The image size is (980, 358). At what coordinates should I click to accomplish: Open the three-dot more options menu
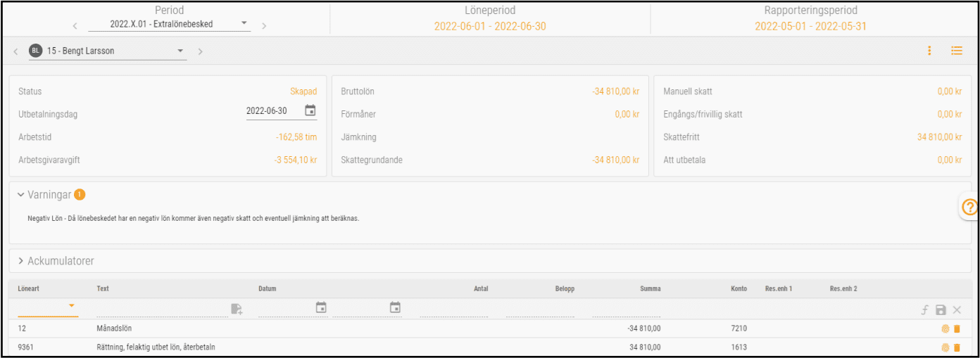(929, 51)
